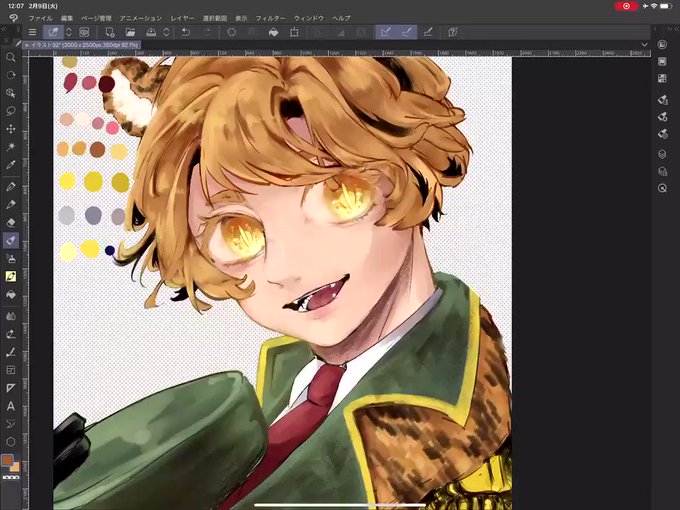Expand the chevron at canvas tab bar end
680x510 pixels.
pos(644,45)
